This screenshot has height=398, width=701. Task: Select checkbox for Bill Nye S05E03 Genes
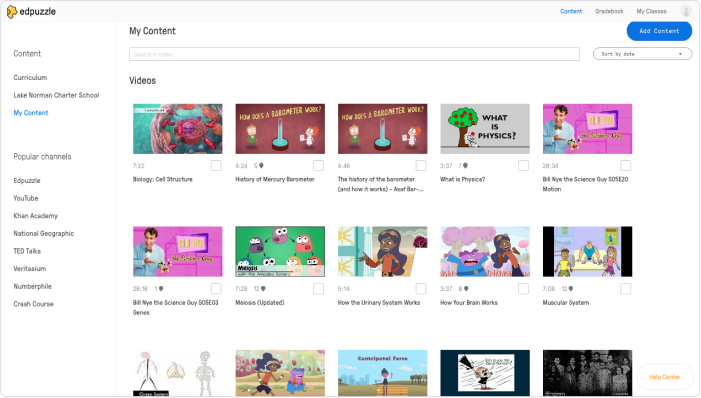coord(216,288)
